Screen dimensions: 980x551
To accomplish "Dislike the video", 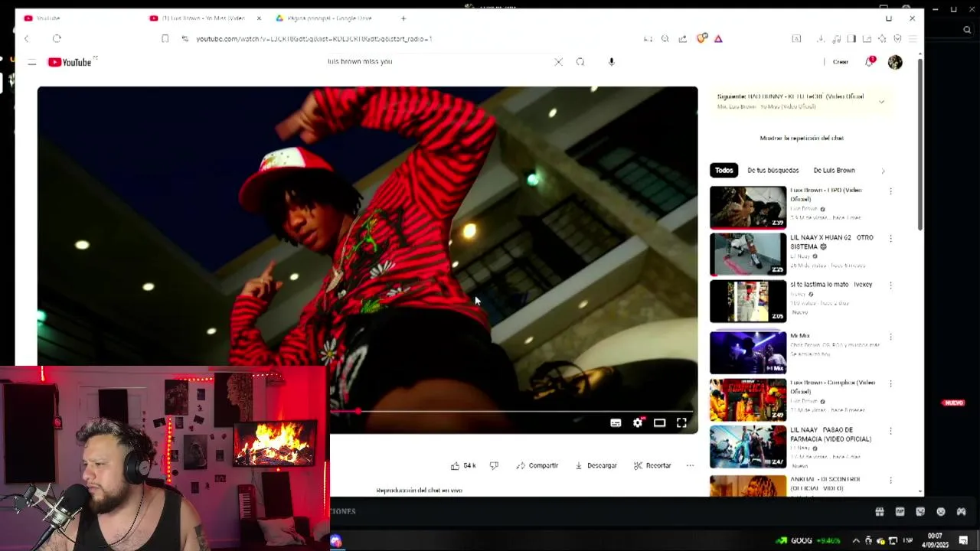I will [x=494, y=465].
